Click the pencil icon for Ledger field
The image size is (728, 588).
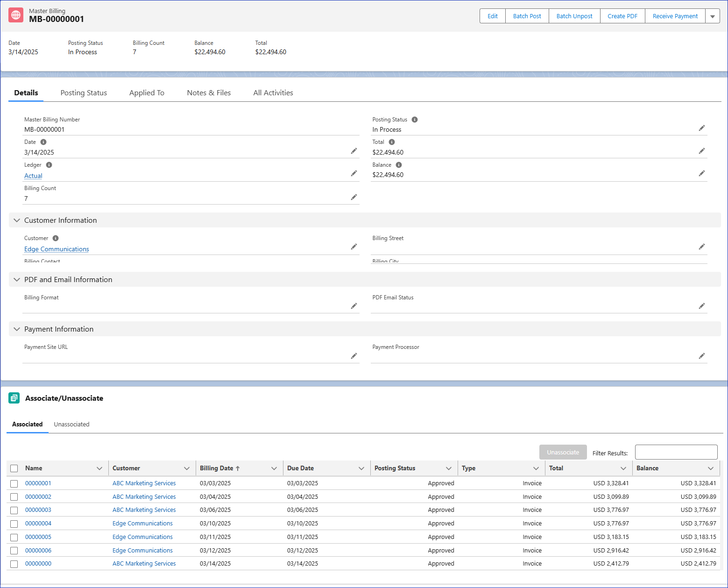click(x=354, y=174)
